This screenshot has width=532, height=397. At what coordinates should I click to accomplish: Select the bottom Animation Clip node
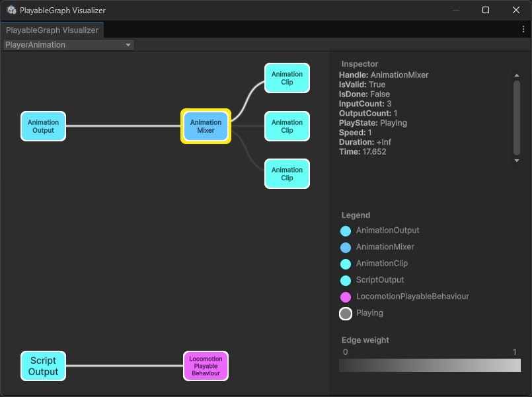(x=287, y=173)
